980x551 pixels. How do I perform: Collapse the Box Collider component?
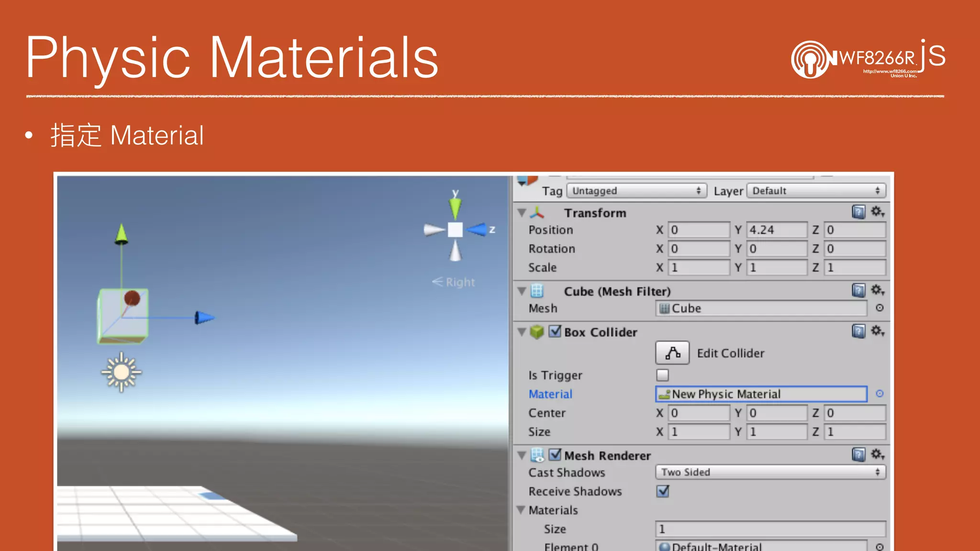[x=522, y=332]
